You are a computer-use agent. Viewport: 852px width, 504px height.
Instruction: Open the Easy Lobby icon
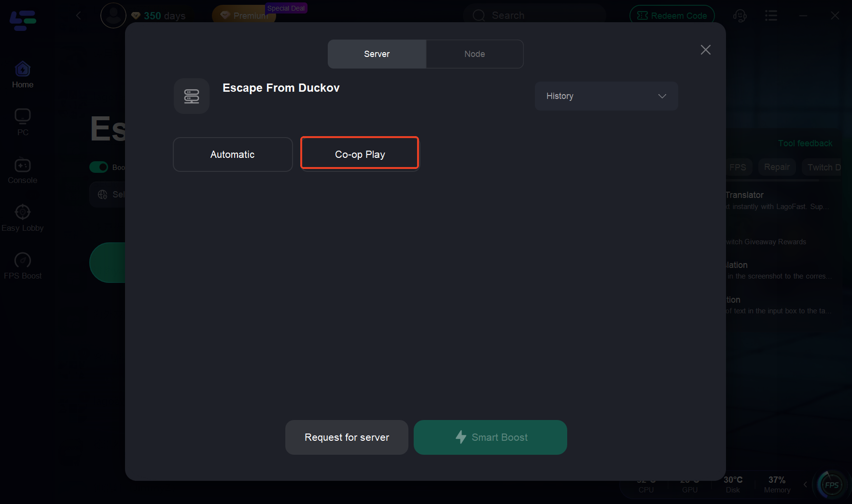click(23, 212)
